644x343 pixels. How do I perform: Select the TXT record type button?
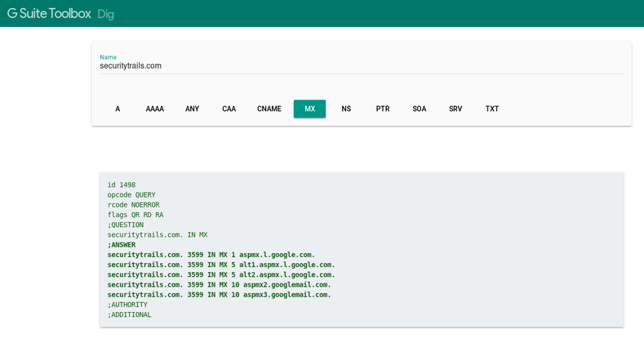tap(492, 109)
